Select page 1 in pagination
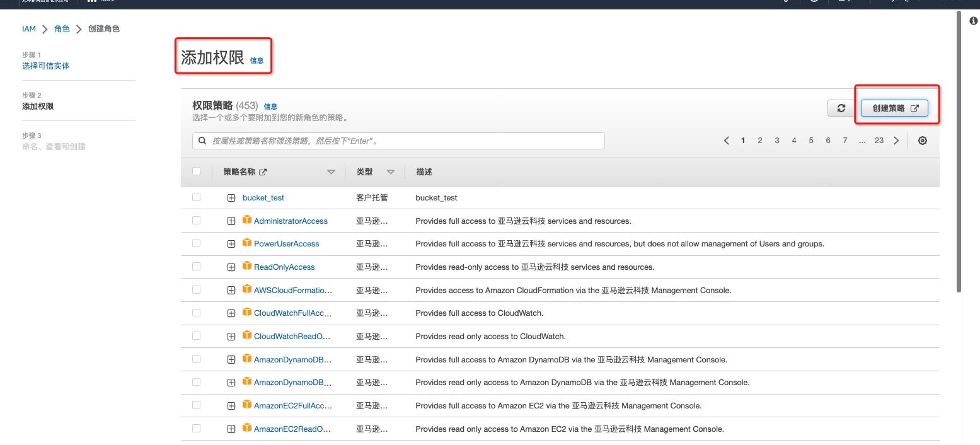The width and height of the screenshot is (980, 445). point(743,141)
